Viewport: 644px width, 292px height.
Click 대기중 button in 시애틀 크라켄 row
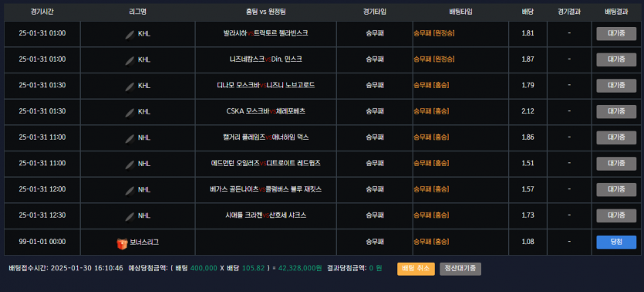[616, 216]
